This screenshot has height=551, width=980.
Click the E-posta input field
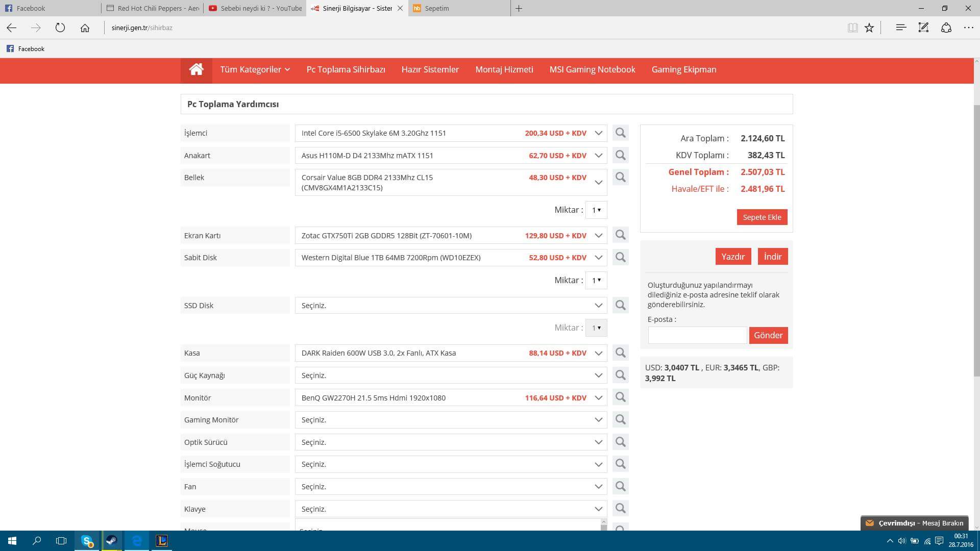697,335
